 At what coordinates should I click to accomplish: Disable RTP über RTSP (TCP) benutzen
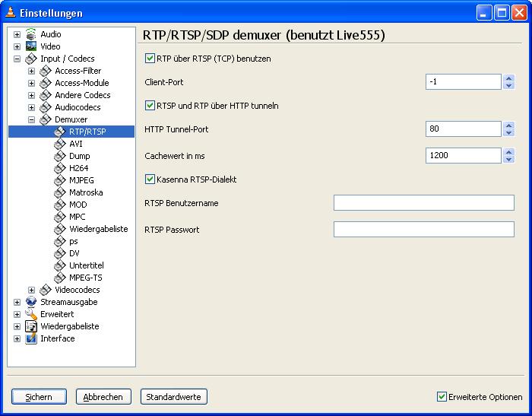tap(150, 58)
